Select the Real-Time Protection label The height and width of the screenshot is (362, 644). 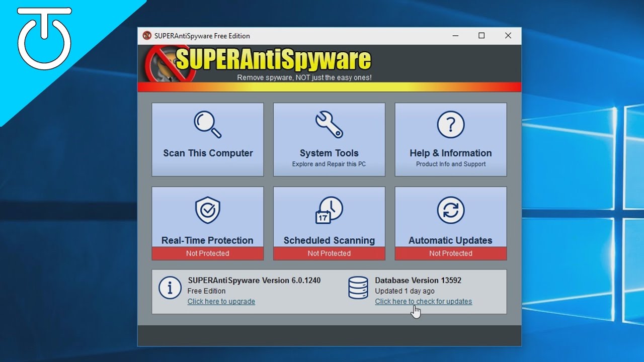tap(207, 240)
